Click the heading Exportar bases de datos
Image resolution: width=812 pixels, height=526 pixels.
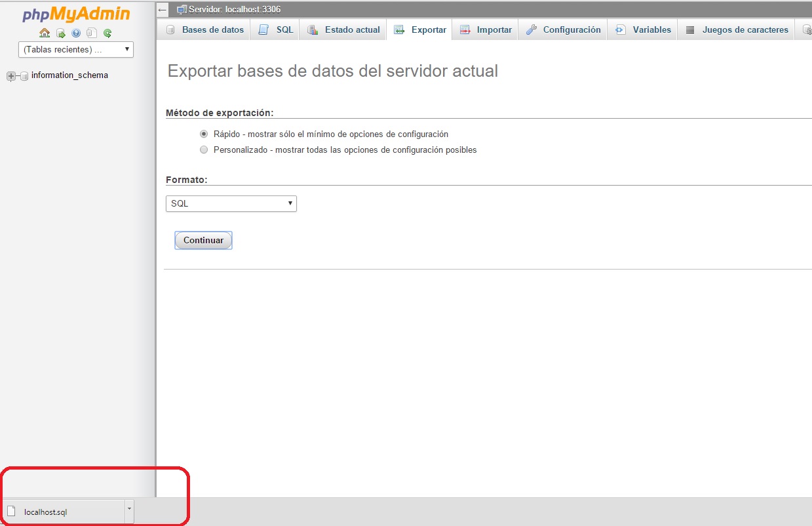pyautogui.click(x=333, y=71)
